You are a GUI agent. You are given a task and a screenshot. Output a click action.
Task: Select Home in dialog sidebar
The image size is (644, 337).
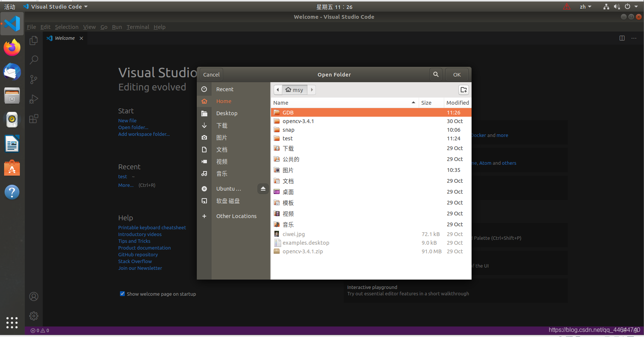tap(233, 101)
